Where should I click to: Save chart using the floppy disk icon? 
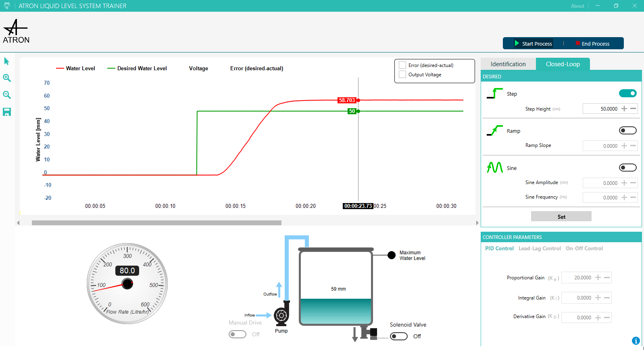coord(7,112)
